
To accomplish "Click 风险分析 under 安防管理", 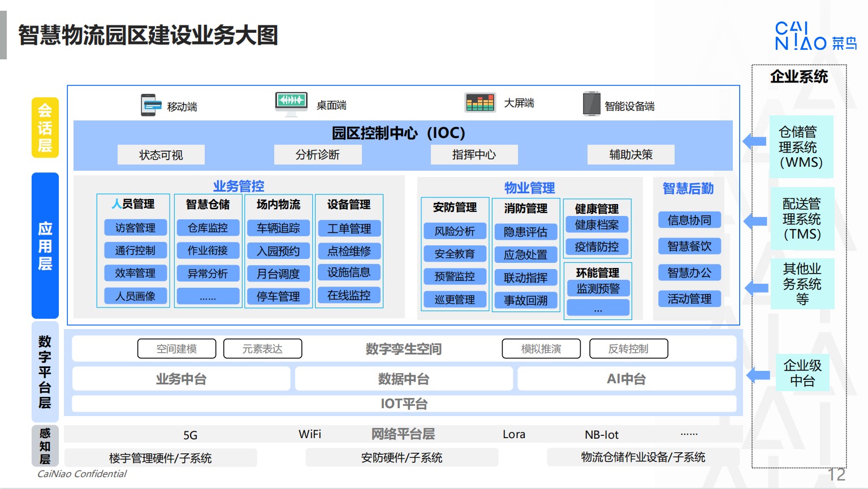I will (455, 231).
